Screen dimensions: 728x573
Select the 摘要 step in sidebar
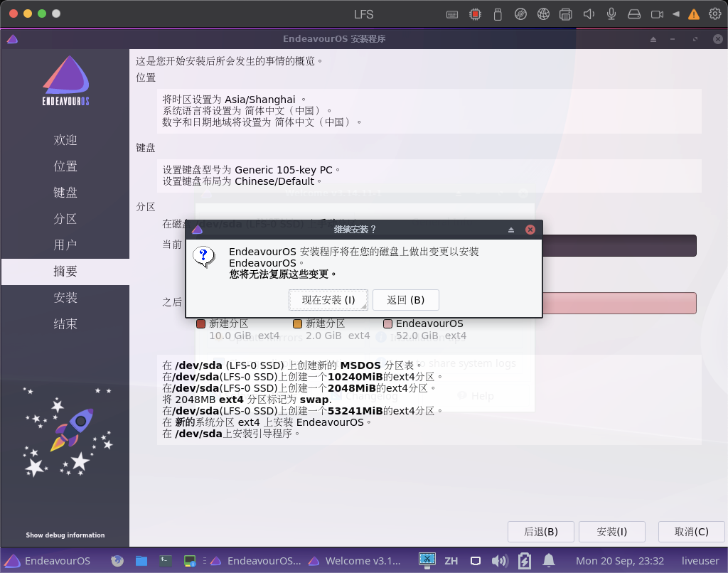(x=65, y=271)
